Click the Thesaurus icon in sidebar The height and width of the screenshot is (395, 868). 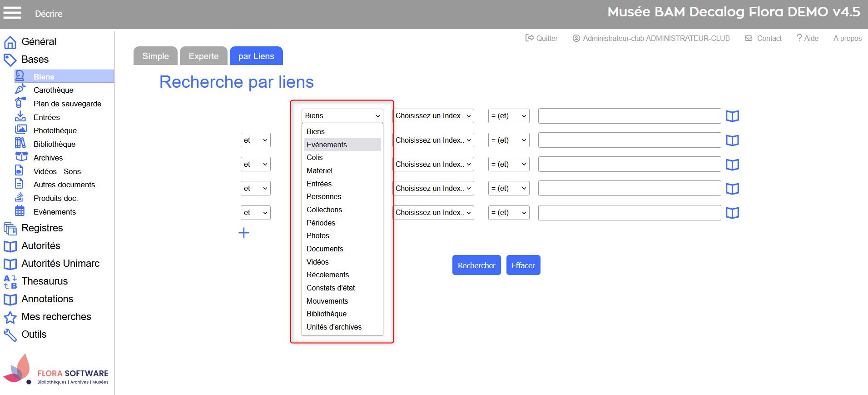pyautogui.click(x=10, y=282)
